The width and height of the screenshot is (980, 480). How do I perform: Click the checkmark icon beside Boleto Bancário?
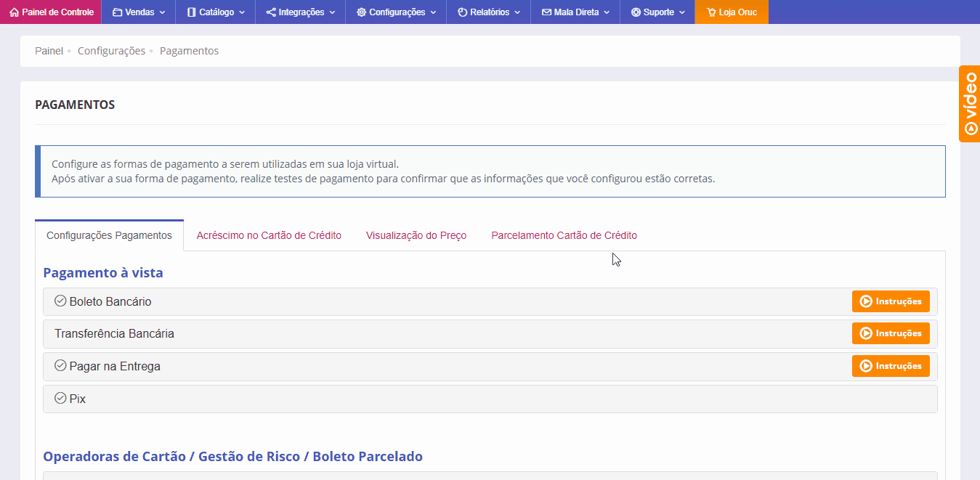60,301
